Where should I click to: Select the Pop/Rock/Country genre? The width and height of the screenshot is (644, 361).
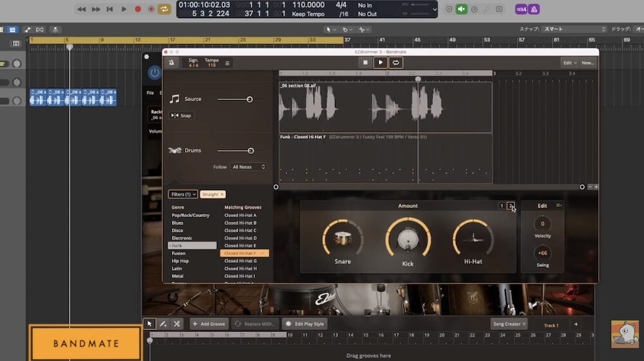191,215
